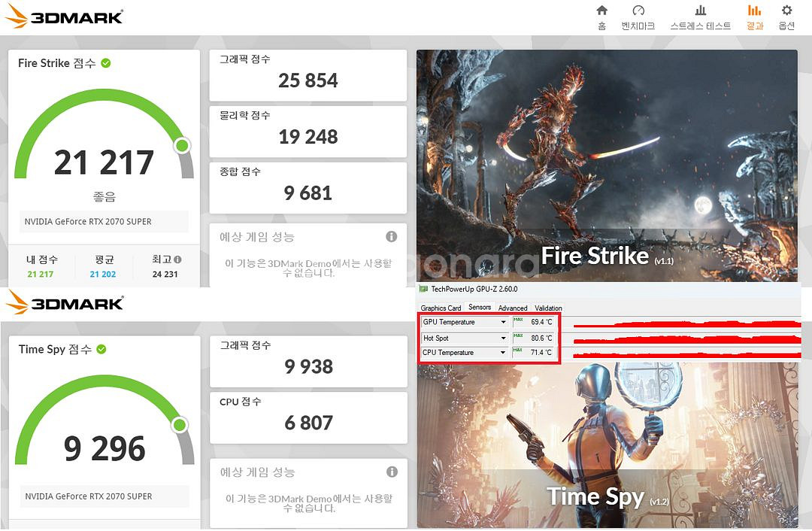Click the Fire Strike score validation checkmark

pos(106,63)
